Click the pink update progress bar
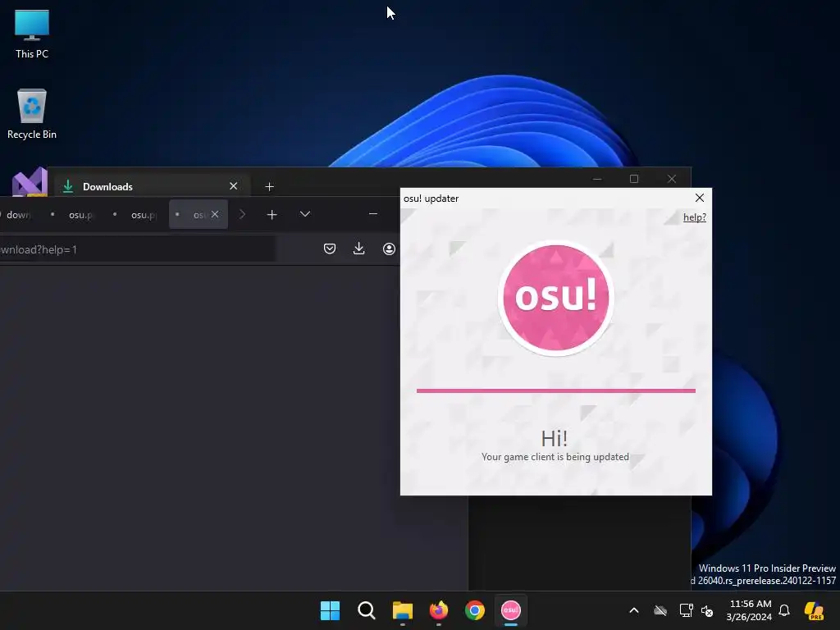This screenshot has width=840, height=630. (555, 390)
